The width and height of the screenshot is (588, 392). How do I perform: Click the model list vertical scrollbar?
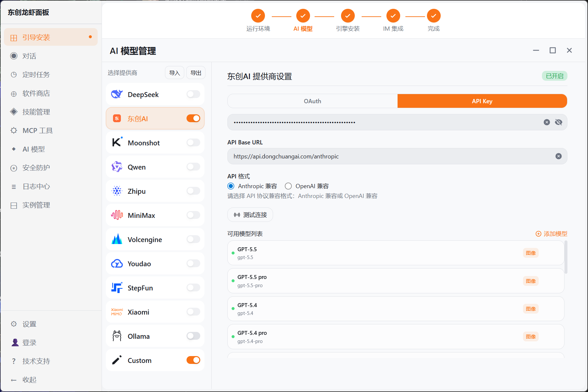tap(566, 257)
